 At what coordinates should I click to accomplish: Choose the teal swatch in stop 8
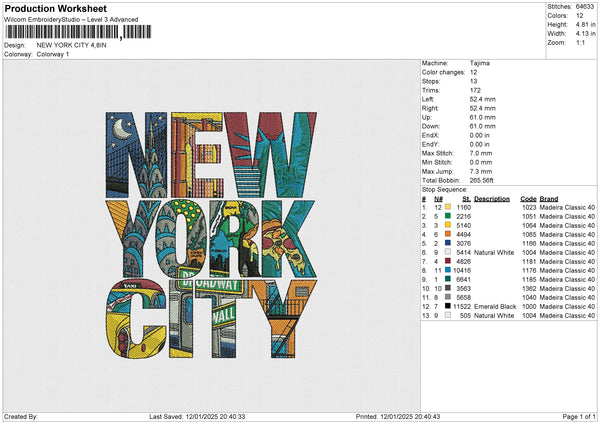448,270
